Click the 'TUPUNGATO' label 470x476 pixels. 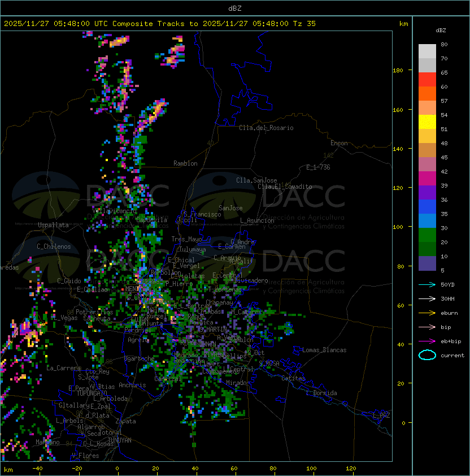(x=92, y=393)
